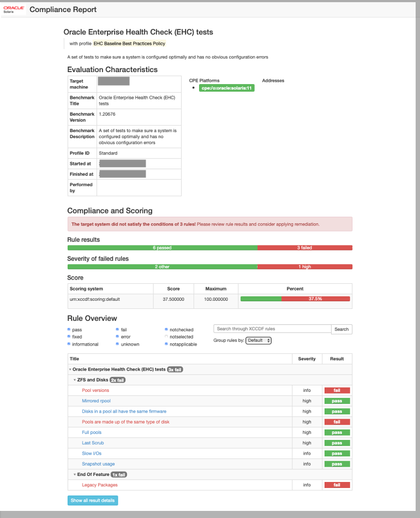Click the Score value 37.500000

tap(173, 299)
